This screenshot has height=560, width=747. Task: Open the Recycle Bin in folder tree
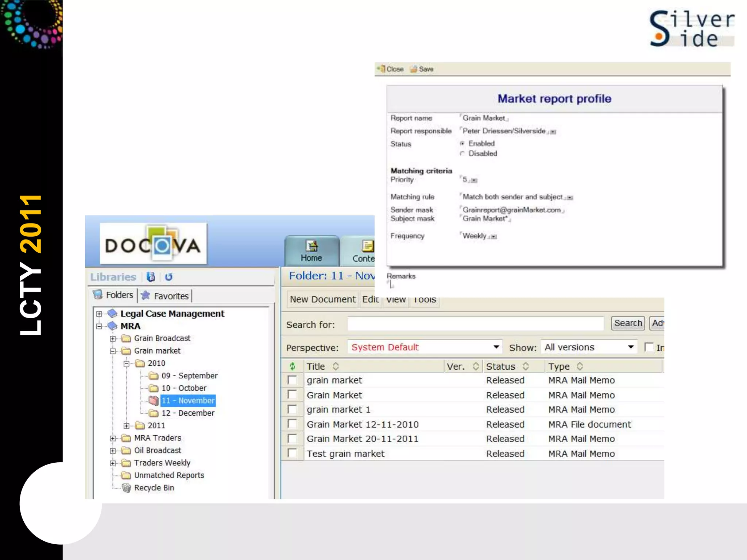154,488
